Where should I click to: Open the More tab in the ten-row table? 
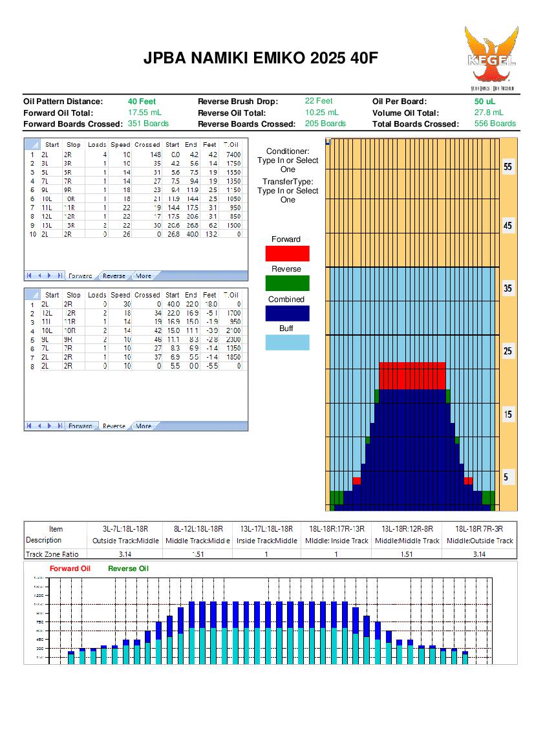[144, 275]
